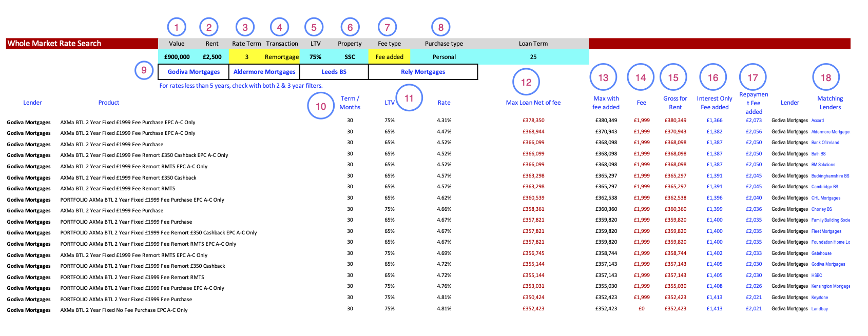868x336 pixels.
Task: Click the Term / Months column header
Action: coord(350,103)
